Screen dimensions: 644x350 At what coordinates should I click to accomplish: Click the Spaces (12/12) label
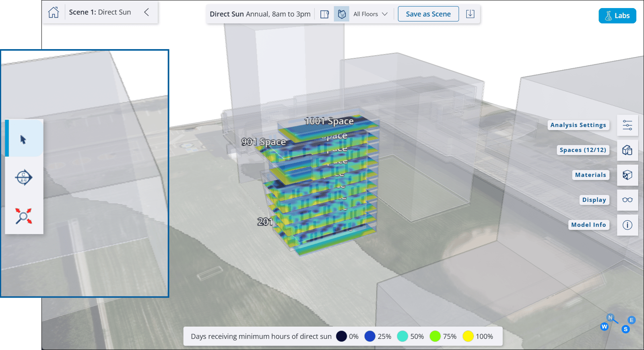coord(583,150)
